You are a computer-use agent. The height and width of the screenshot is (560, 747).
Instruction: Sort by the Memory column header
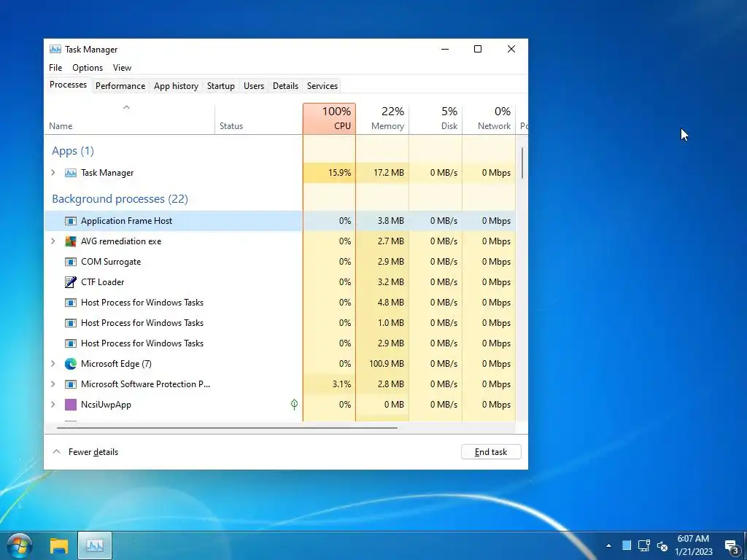coord(382,119)
